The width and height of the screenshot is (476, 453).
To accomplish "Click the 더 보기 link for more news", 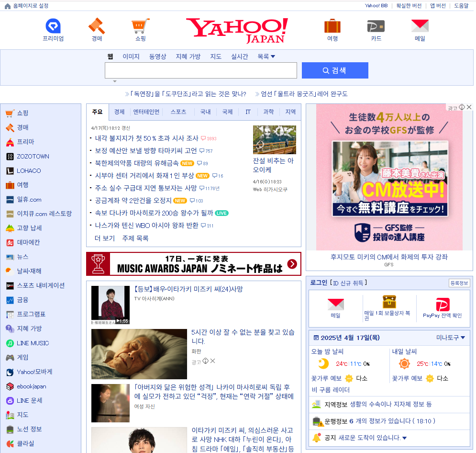I will point(104,238).
